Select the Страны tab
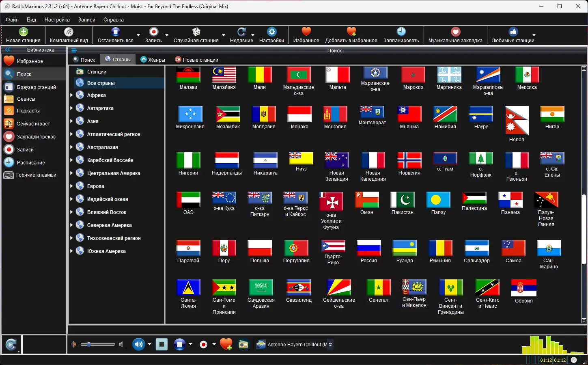588x365 pixels. point(118,59)
